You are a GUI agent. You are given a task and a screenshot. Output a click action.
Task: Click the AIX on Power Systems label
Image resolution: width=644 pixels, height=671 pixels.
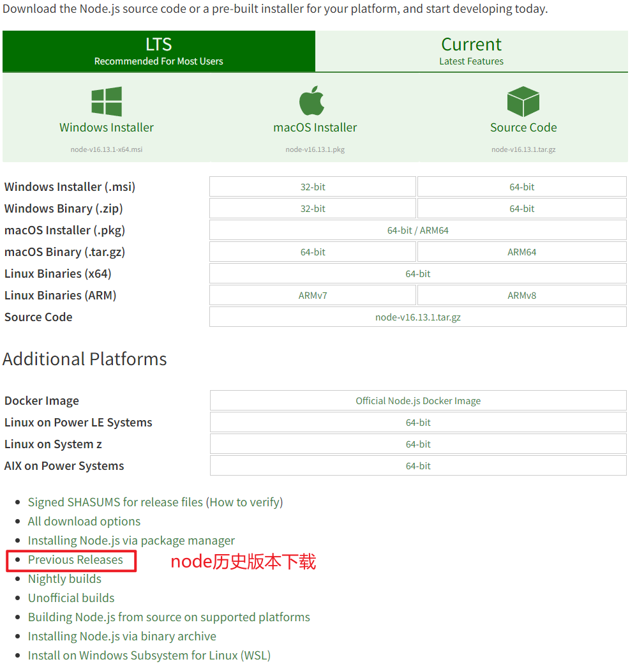coord(64,466)
